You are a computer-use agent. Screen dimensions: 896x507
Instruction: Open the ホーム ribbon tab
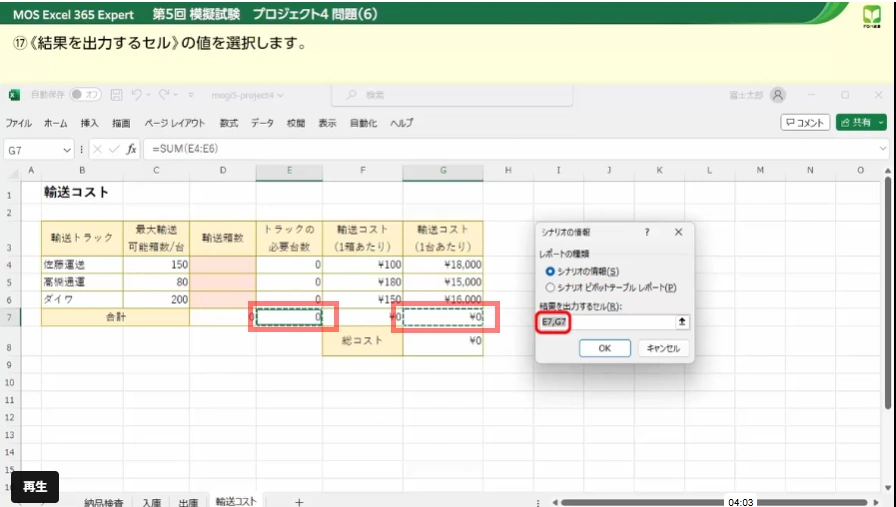click(55, 123)
